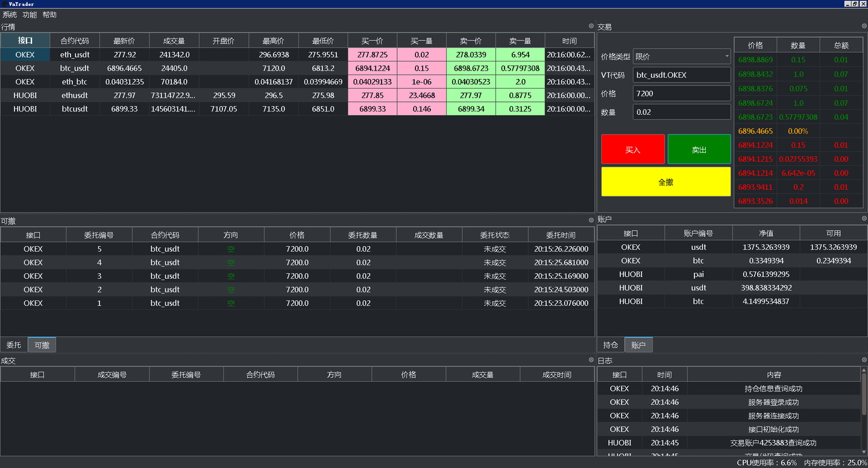
Task: Click the 4.1499534837 btc balance
Action: click(x=766, y=301)
